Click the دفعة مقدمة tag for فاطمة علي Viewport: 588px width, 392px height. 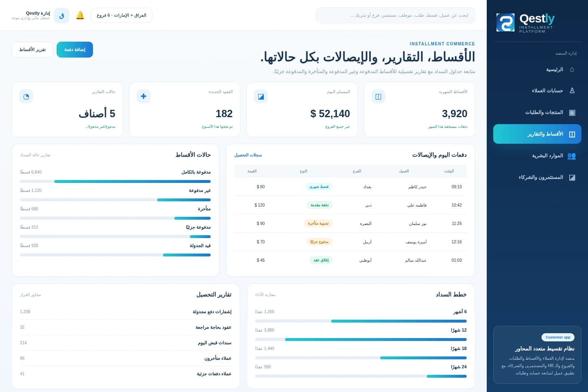click(x=320, y=205)
